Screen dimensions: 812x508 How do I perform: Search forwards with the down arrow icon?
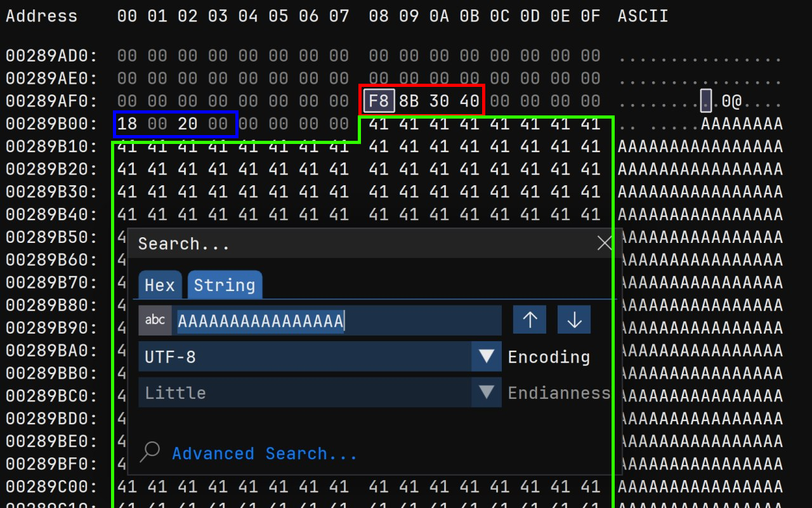coord(574,319)
